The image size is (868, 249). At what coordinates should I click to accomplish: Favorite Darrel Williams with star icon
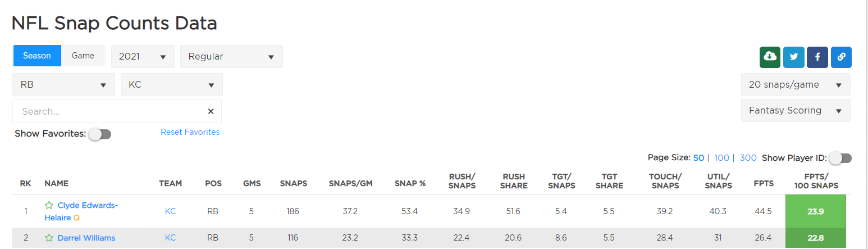pyautogui.click(x=49, y=238)
